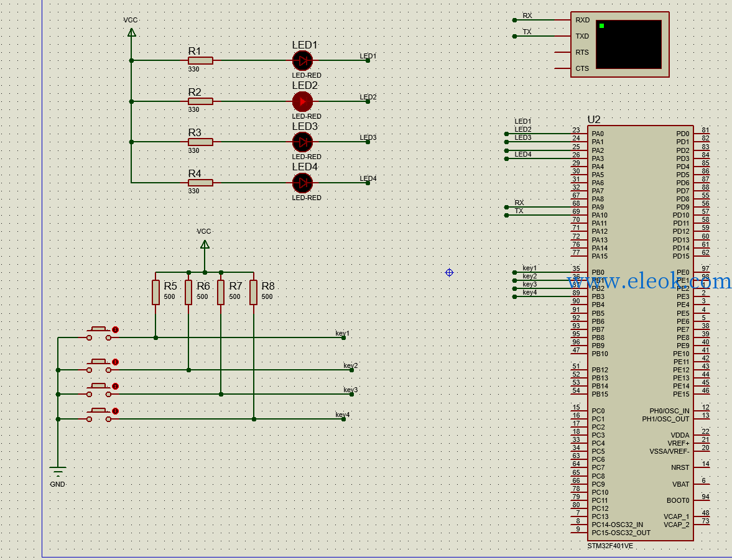
Task: Select the LED1 diode symbol
Action: click(x=302, y=61)
